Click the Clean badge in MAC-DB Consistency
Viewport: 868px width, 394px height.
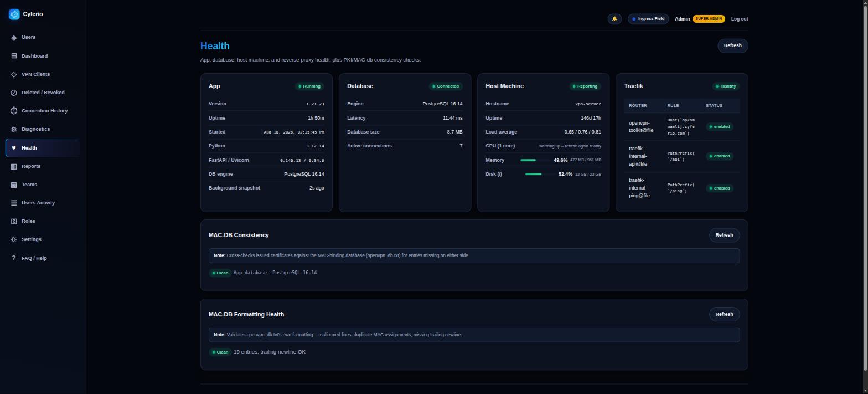click(220, 273)
